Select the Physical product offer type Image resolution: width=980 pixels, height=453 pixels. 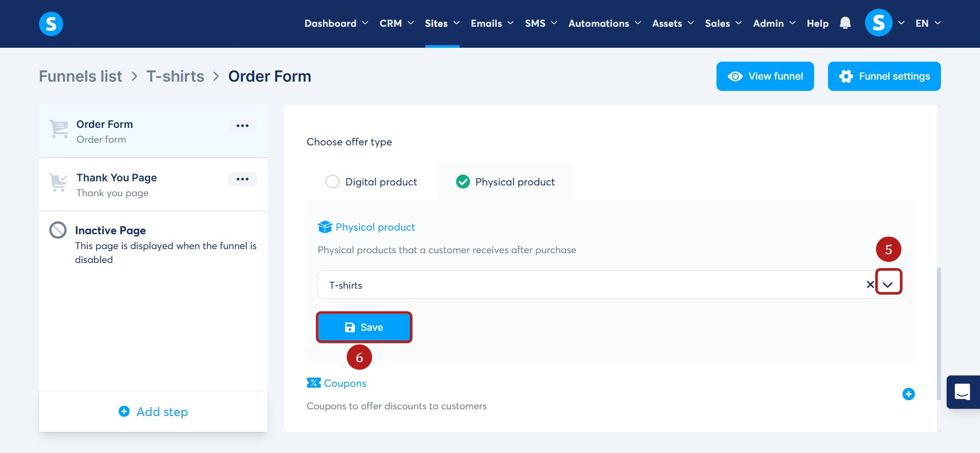505,182
